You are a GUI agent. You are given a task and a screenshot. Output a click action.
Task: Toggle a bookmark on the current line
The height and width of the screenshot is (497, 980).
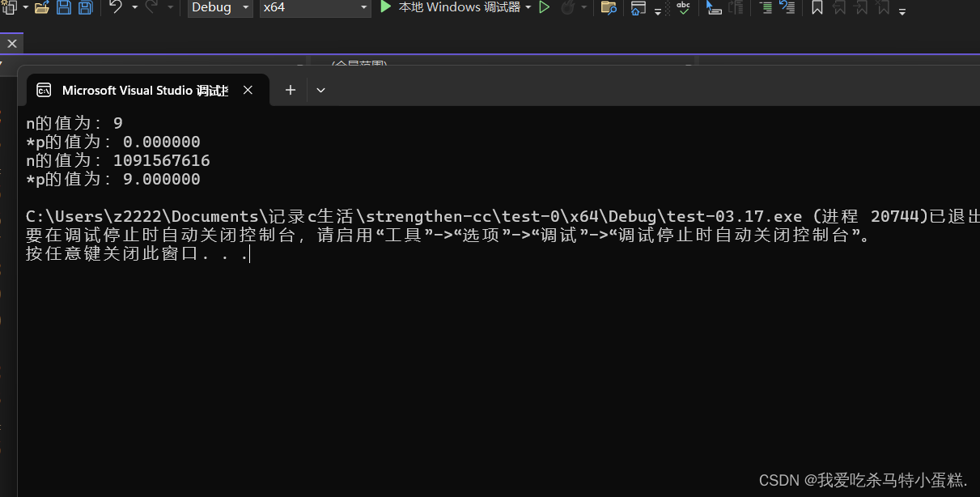[x=817, y=8]
